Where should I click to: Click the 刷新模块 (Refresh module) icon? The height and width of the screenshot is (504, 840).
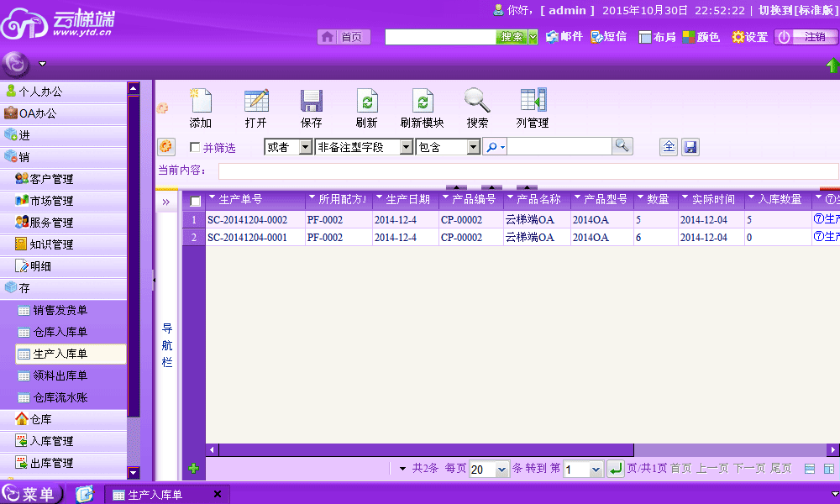click(423, 101)
